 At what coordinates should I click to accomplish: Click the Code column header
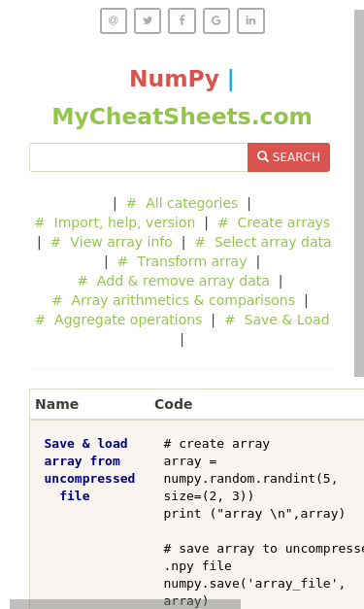coord(174,404)
